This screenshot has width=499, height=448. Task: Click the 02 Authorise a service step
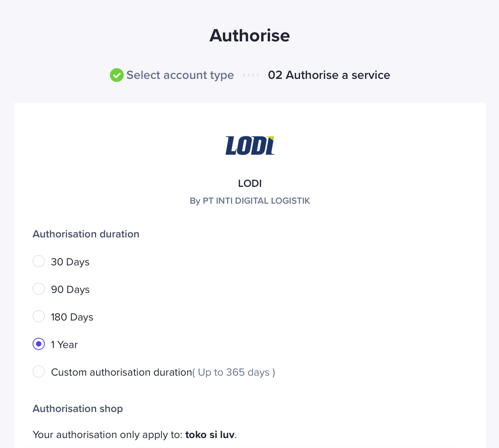[x=329, y=75]
